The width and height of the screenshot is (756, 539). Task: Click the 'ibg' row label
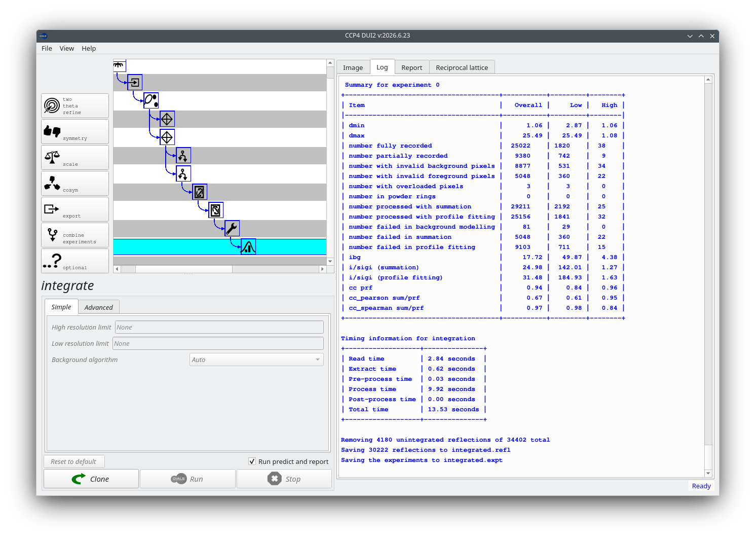(x=355, y=257)
